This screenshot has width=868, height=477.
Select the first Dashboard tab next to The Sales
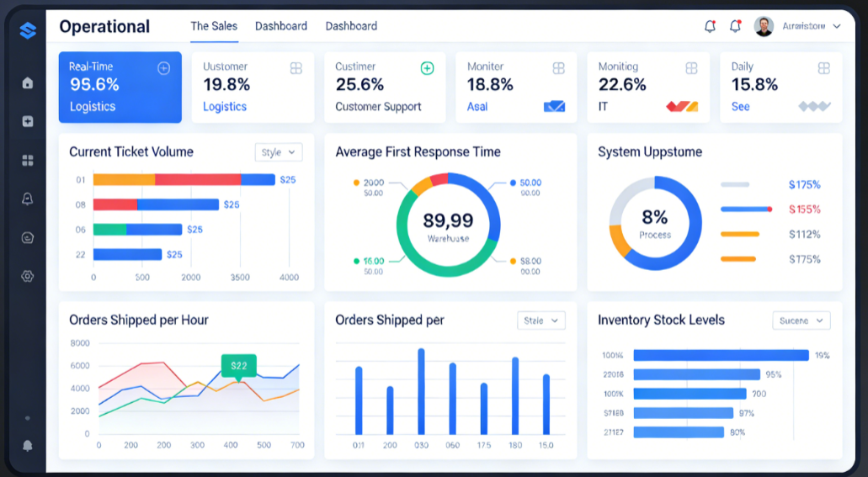281,26
